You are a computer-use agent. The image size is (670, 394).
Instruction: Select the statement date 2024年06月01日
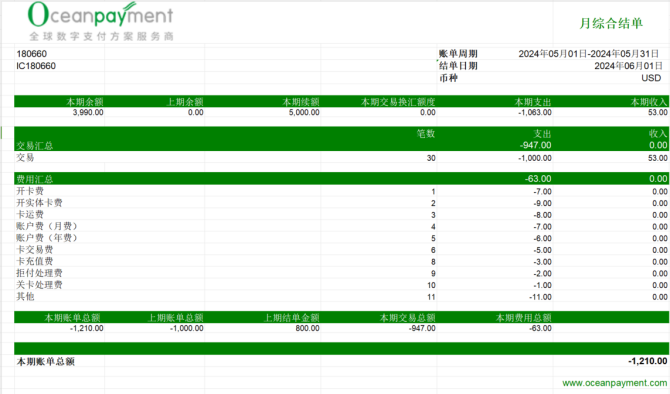click(x=628, y=66)
